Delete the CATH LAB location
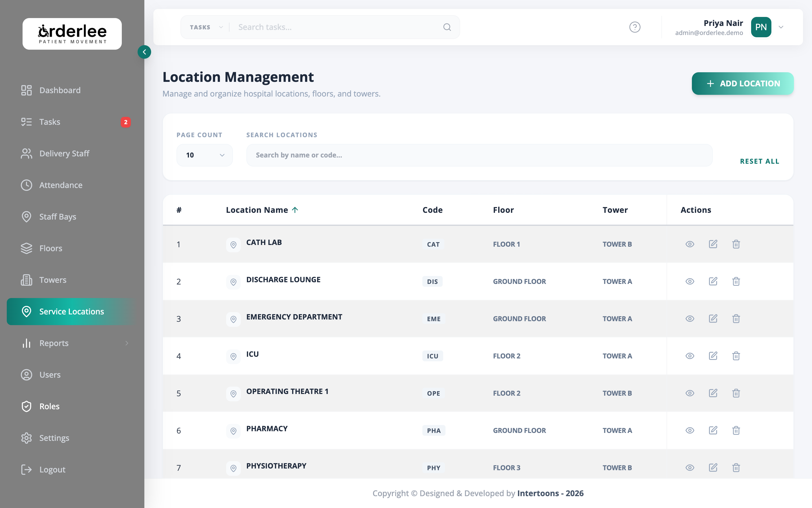The height and width of the screenshot is (508, 812). coord(736,244)
